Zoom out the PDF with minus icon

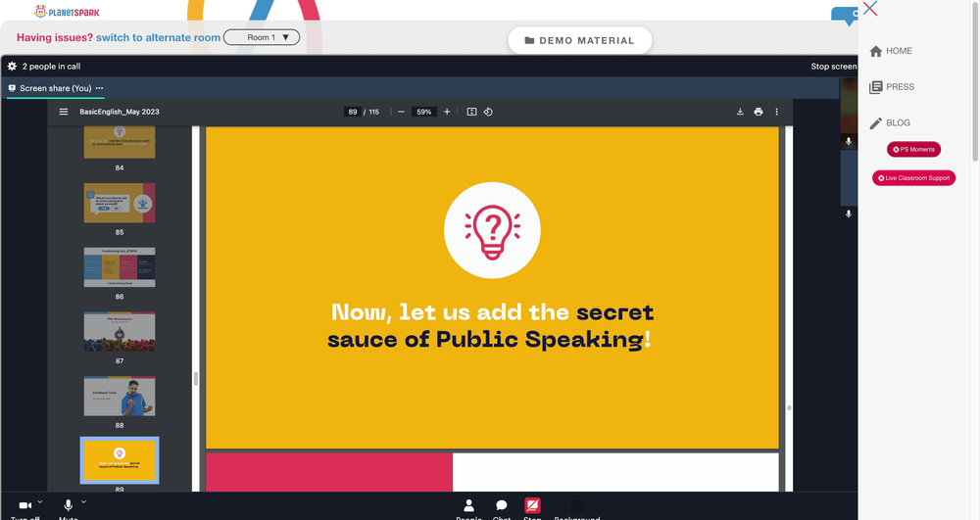coord(401,112)
